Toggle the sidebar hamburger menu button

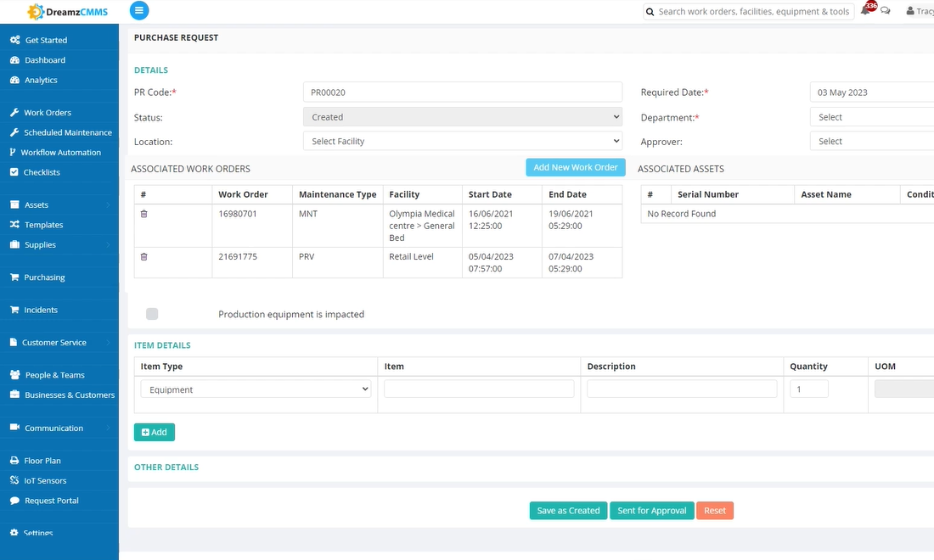138,10
